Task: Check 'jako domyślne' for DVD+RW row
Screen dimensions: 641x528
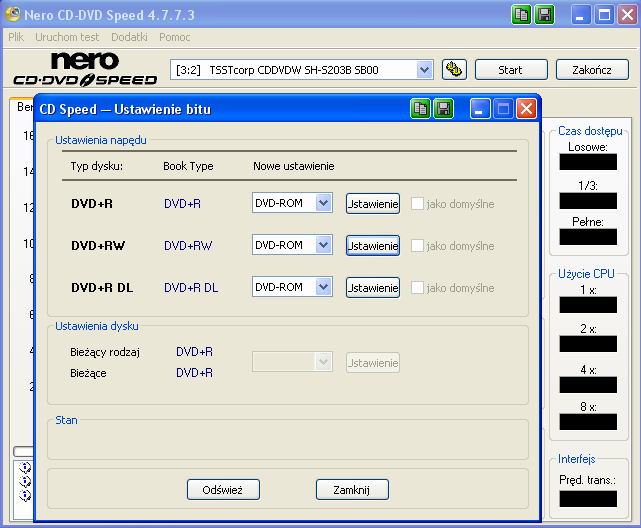Action: tap(417, 246)
